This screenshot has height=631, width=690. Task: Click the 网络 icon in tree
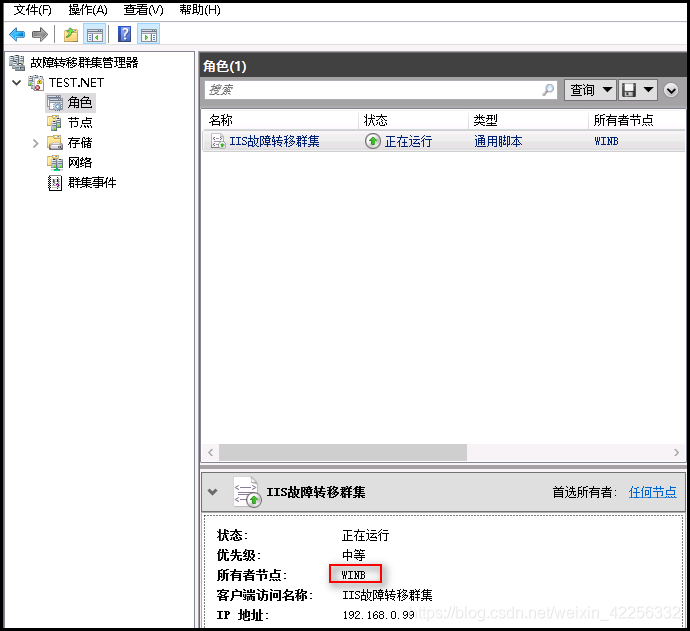point(55,162)
